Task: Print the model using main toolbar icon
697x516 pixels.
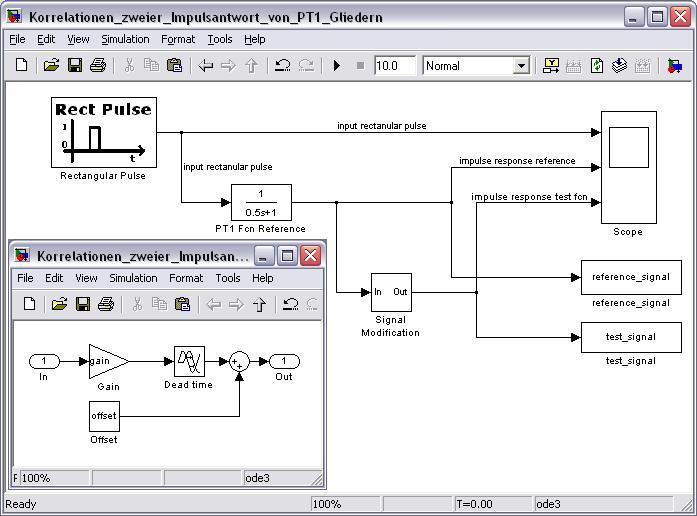Action: 98,66
